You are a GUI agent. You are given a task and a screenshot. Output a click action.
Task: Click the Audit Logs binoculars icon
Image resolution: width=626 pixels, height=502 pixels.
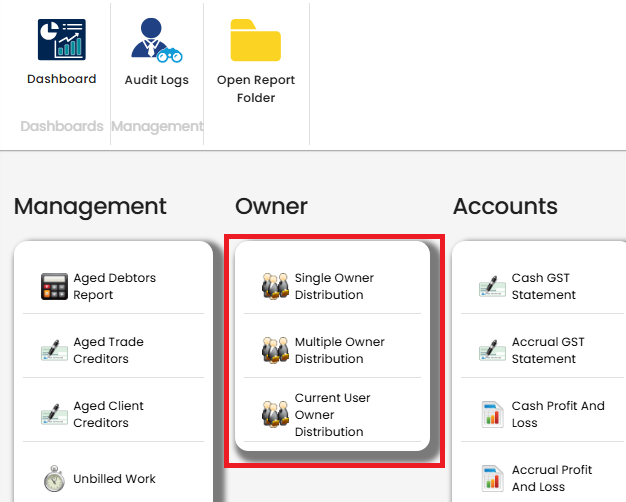pyautogui.click(x=155, y=40)
